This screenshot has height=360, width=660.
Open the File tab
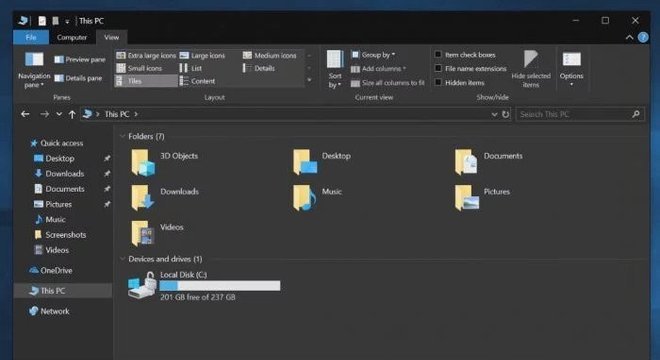pyautogui.click(x=31, y=37)
